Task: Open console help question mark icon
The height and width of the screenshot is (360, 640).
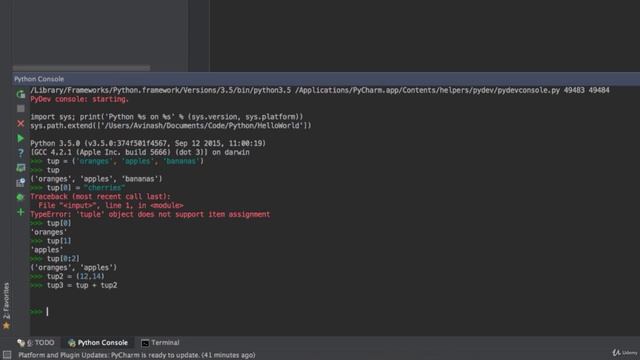Action: 20,153
